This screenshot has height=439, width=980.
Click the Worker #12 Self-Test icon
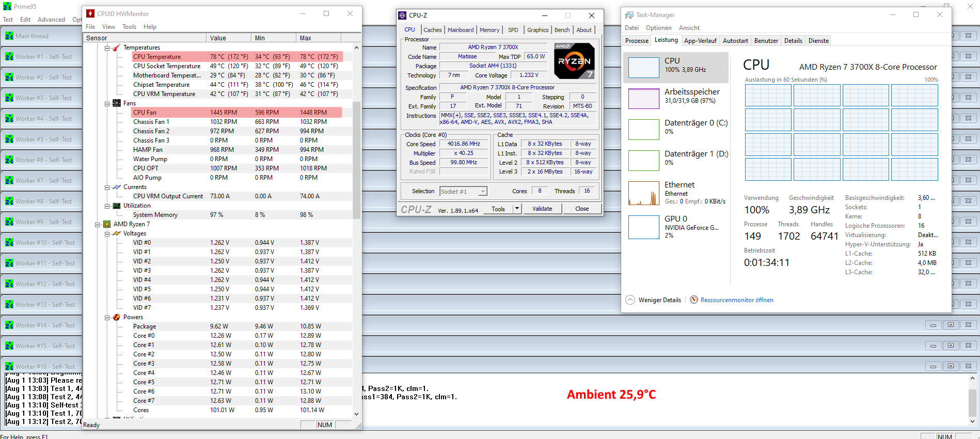(x=9, y=284)
